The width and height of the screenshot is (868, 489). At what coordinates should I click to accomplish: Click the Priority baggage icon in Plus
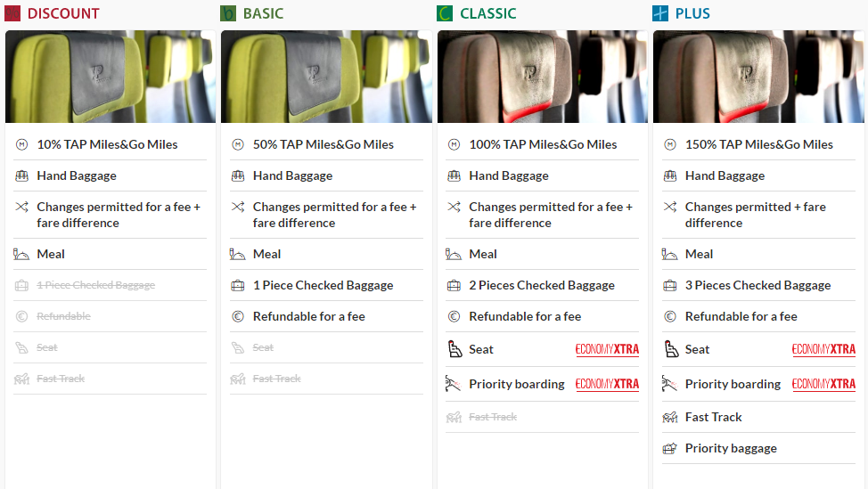(x=670, y=448)
